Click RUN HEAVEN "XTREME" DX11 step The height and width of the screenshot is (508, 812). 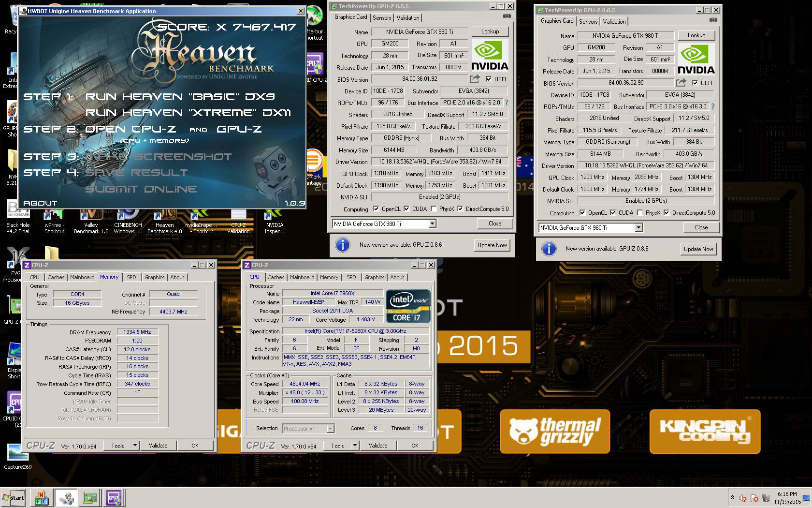pos(188,113)
